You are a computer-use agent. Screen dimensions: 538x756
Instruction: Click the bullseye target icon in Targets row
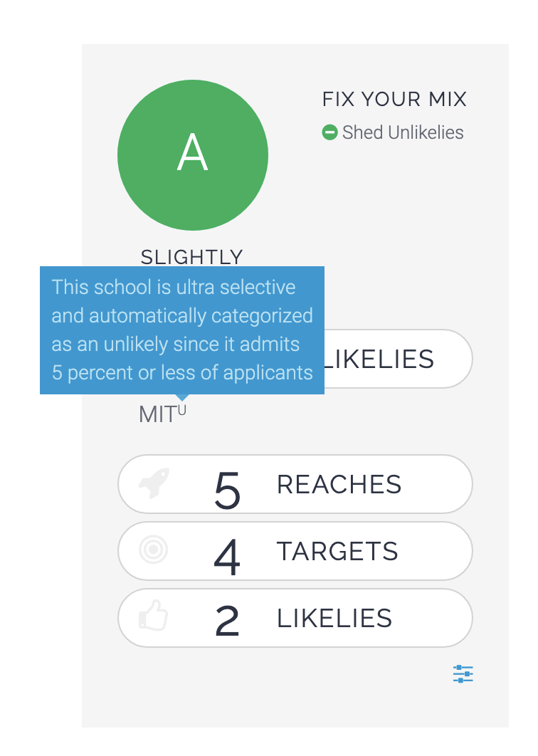click(153, 550)
